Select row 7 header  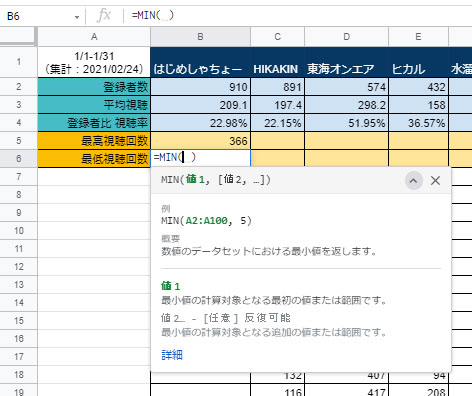(x=19, y=177)
